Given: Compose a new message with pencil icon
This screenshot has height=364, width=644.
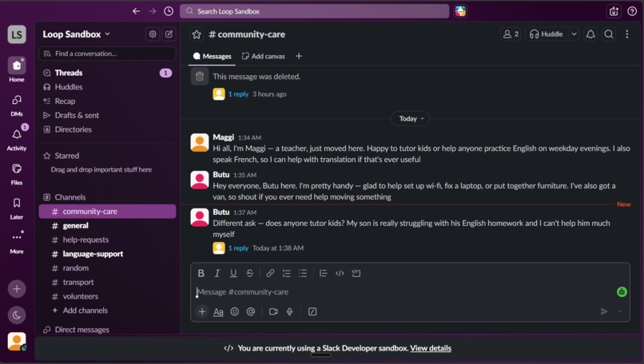Looking at the screenshot, I should click(x=169, y=34).
